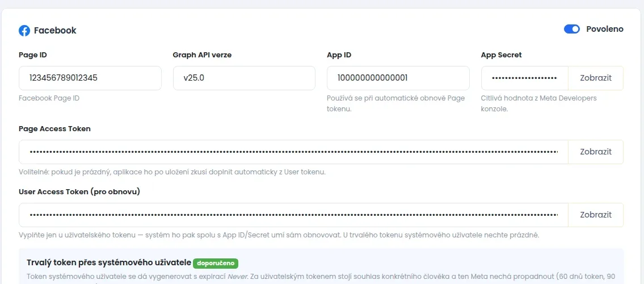Click the User Access Token field
644x284 pixels.
click(293, 215)
